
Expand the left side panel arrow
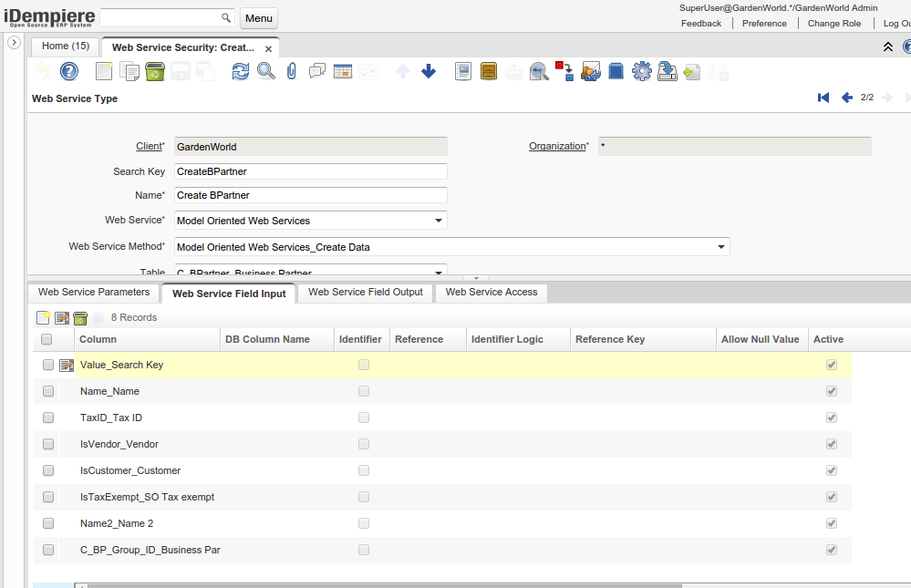14,43
